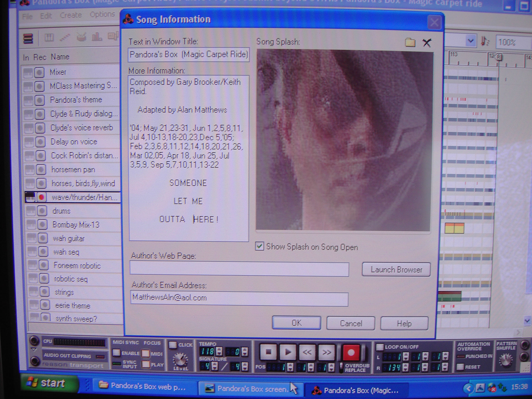Toggle the Loop On/Off button
Viewport: 532px width, 399px height.
click(380, 347)
